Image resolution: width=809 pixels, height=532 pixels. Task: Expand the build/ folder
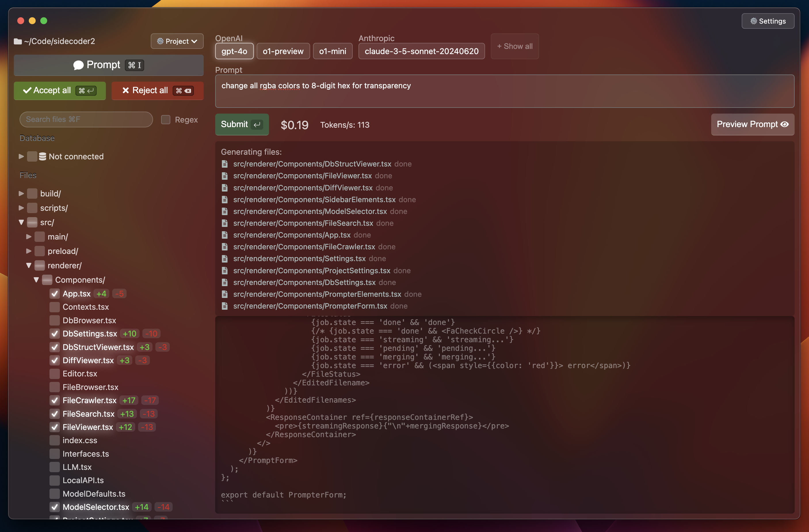[x=21, y=194]
